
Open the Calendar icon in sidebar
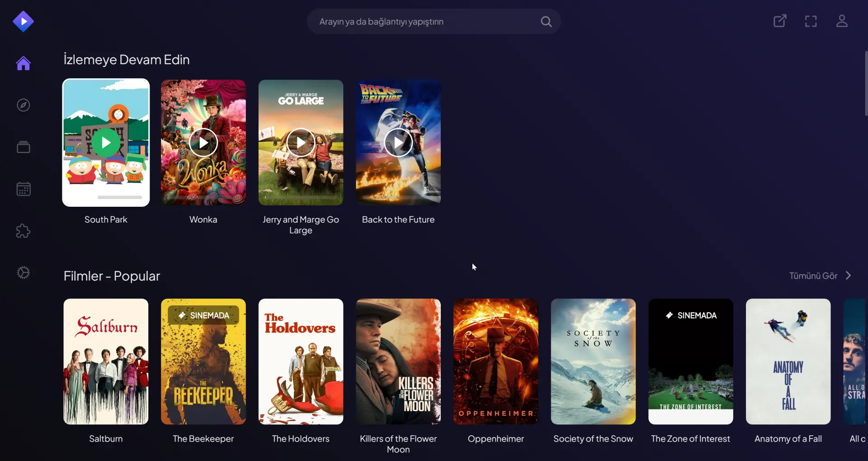tap(24, 189)
